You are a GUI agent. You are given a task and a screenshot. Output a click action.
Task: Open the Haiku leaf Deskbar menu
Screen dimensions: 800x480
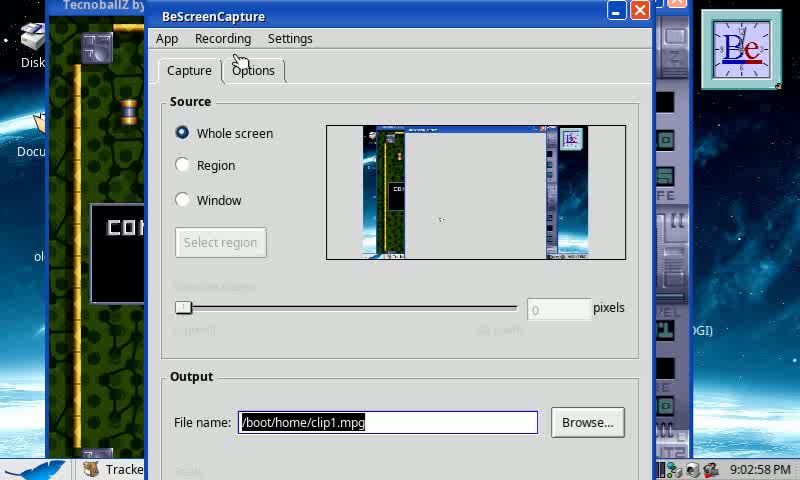35,469
